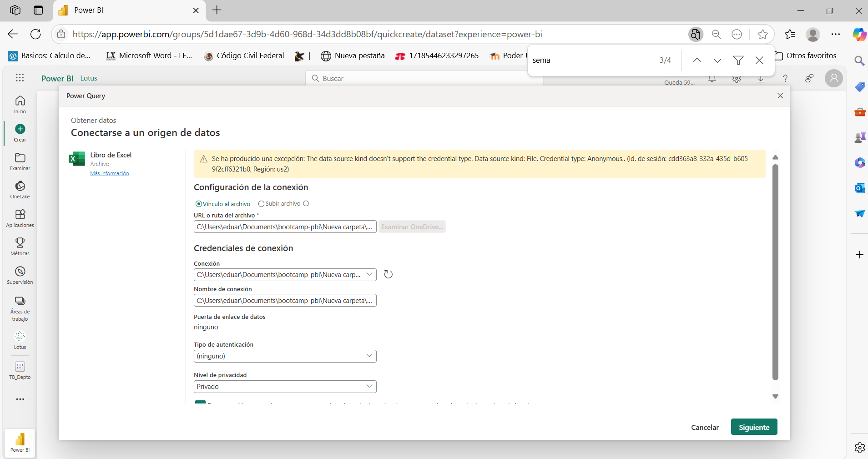868x459 pixels.
Task: Open Basicos: Calculo de... bookmark
Action: (50, 55)
